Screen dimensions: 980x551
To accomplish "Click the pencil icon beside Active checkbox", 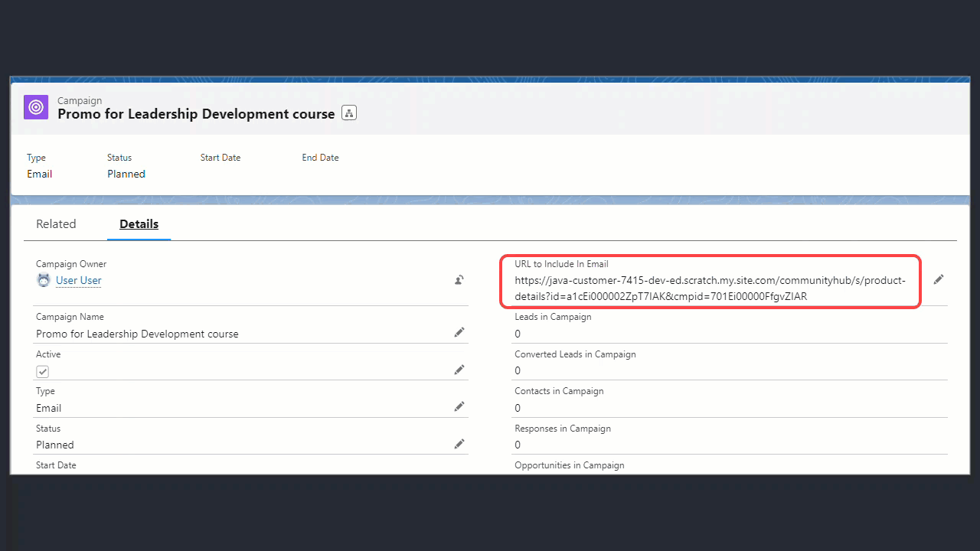I will pos(459,370).
